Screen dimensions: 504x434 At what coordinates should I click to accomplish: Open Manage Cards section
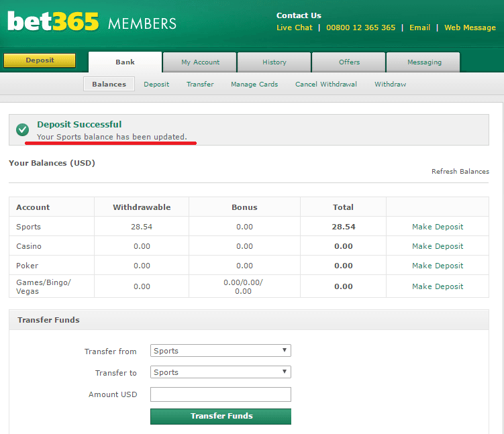(x=254, y=84)
